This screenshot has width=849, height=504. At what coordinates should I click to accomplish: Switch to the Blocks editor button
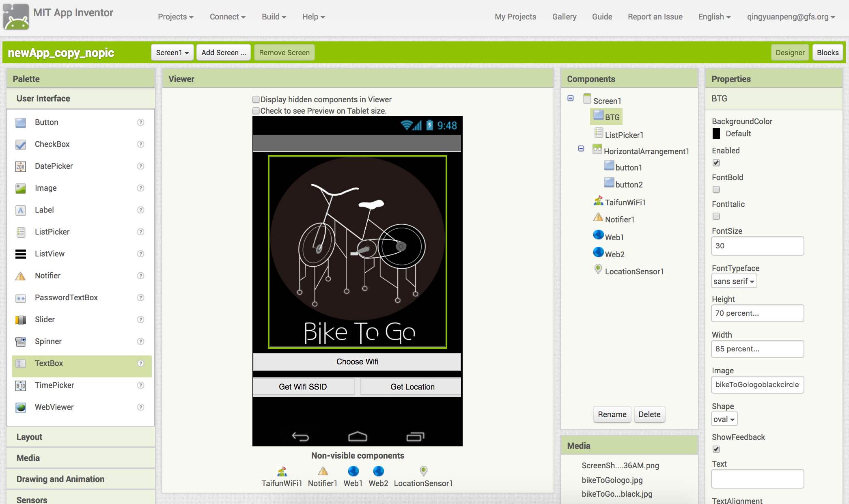[827, 52]
